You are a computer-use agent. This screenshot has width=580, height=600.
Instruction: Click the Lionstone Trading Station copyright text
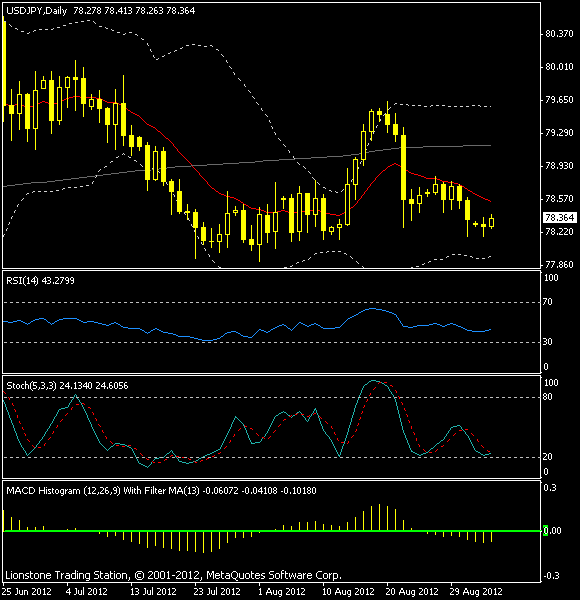click(173, 575)
